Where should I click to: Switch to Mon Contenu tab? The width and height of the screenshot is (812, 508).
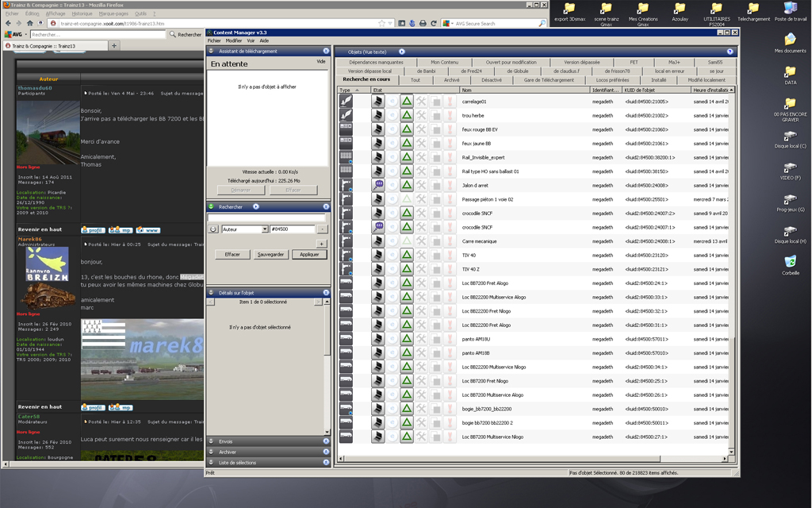(444, 62)
